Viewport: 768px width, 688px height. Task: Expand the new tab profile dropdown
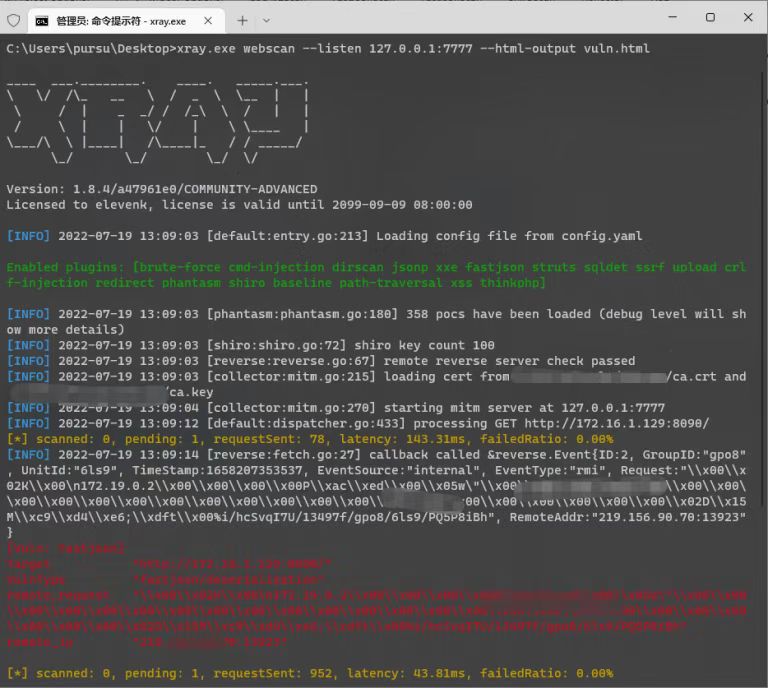[266, 21]
